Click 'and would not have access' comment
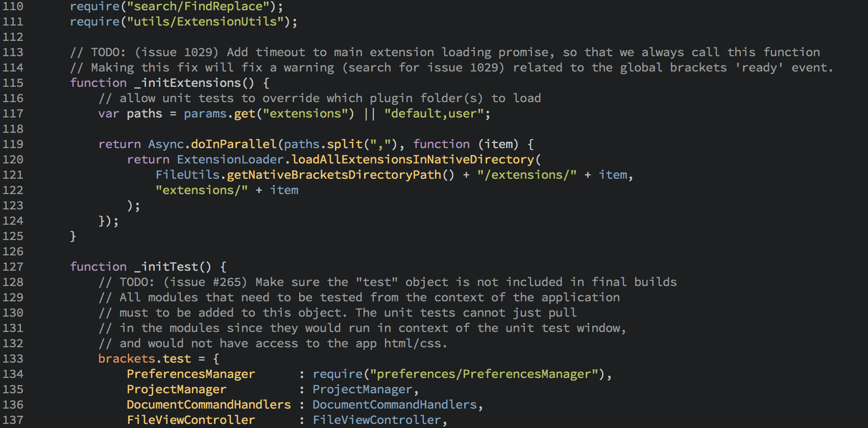868x428 pixels. coord(273,343)
